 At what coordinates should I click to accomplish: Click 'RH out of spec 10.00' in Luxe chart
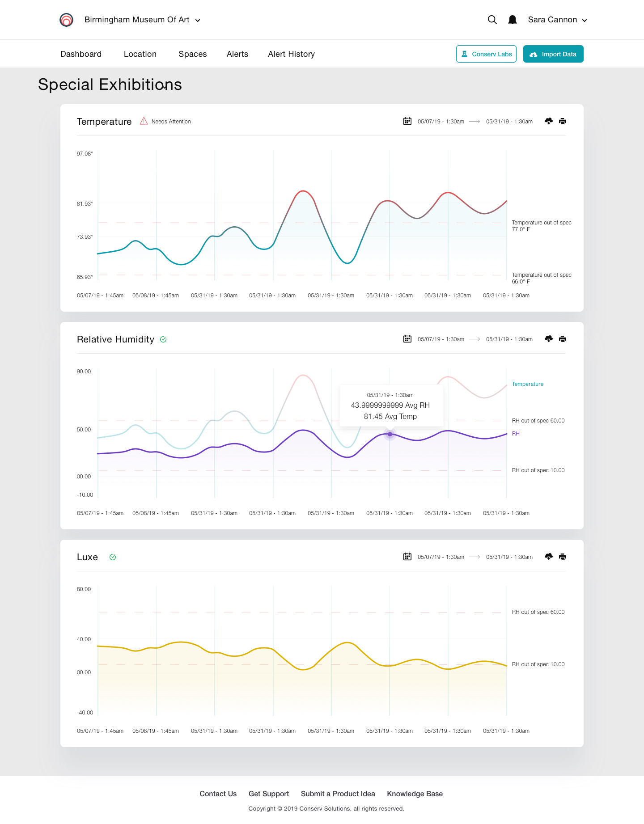click(538, 664)
